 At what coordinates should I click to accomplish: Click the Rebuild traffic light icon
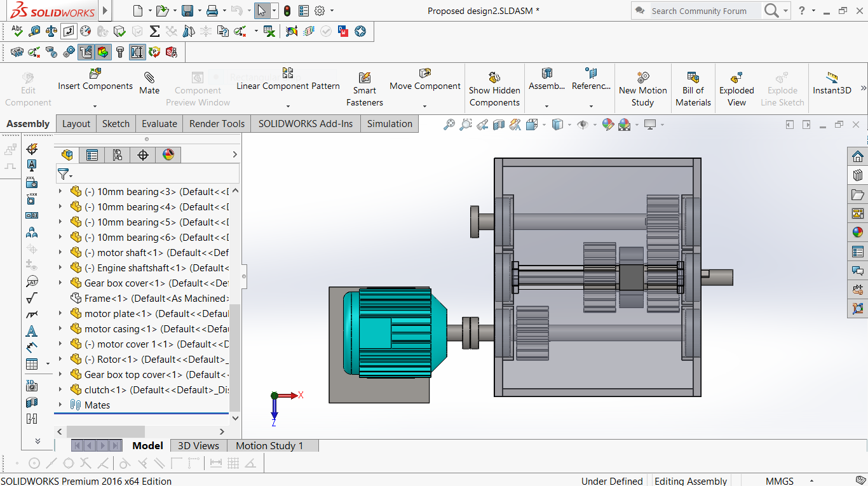click(x=287, y=11)
